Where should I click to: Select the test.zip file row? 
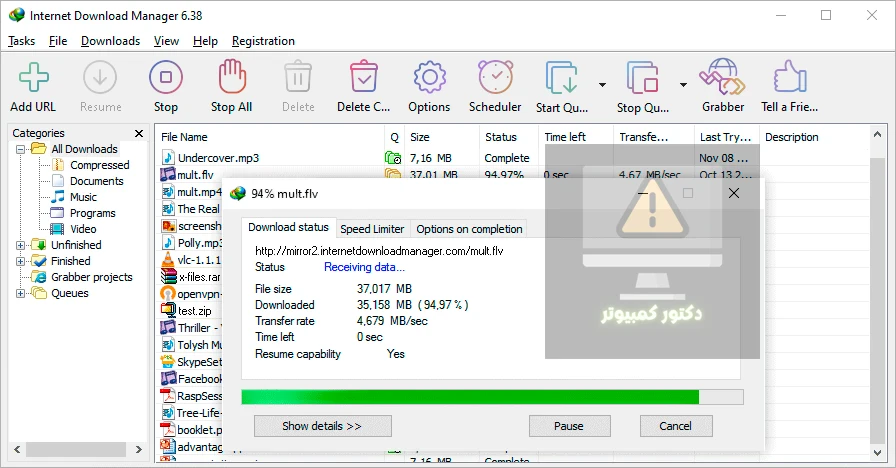(x=194, y=311)
